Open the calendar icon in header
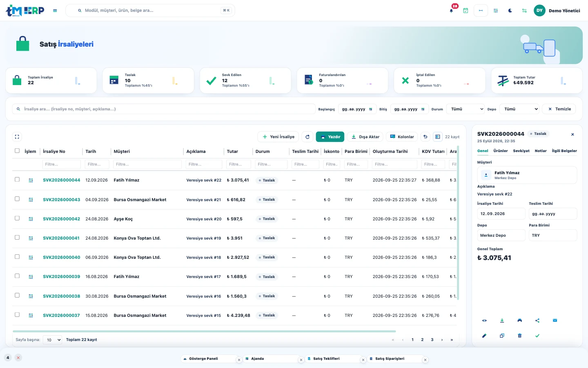This screenshot has height=368, width=588. [465, 11]
